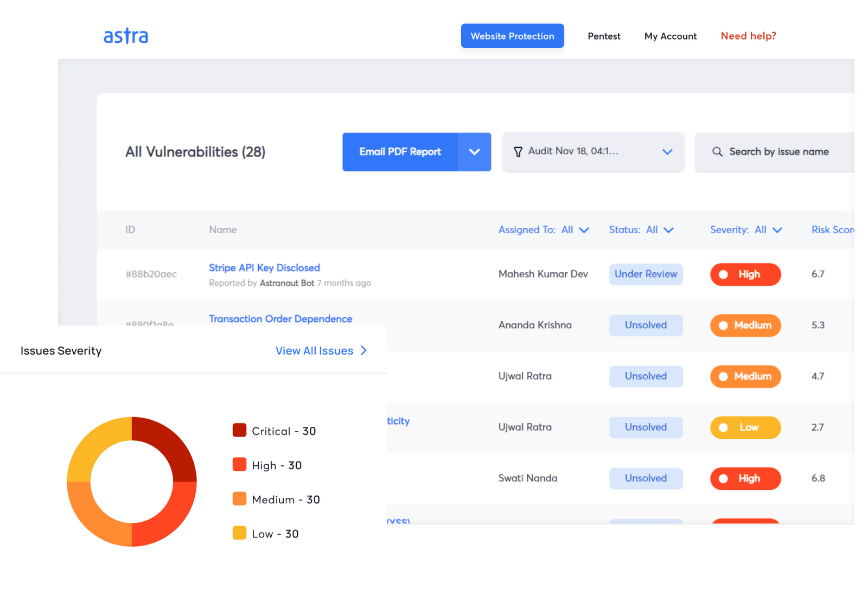Screen dimensions: 868x589
Task: Click the Need help? link
Action: point(748,36)
